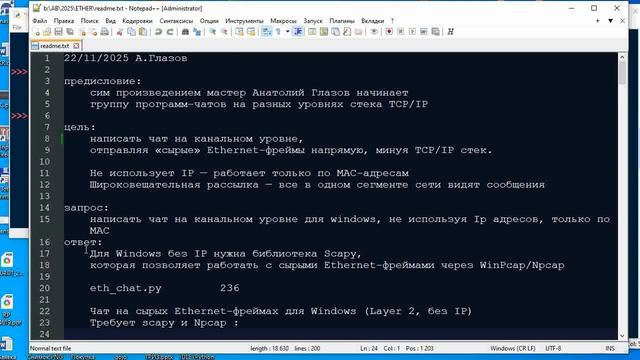Close all documents from toolbar
This screenshot has width=640, height=360.
(x=93, y=32)
